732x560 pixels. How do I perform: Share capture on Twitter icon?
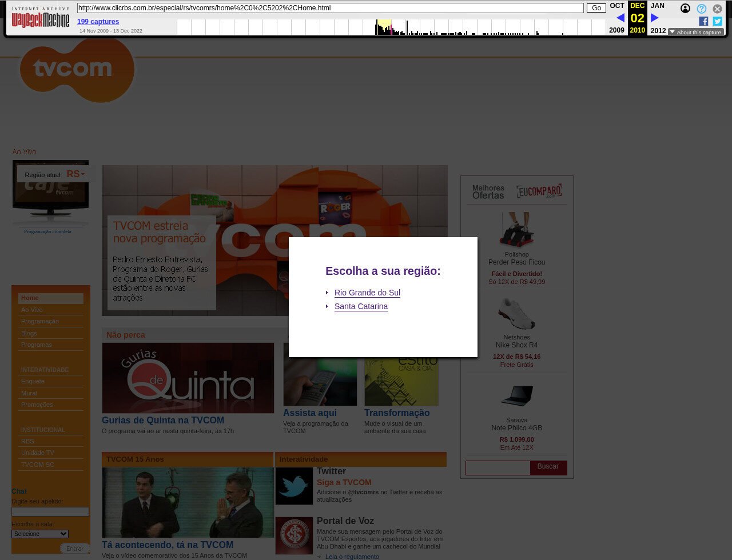(x=717, y=21)
